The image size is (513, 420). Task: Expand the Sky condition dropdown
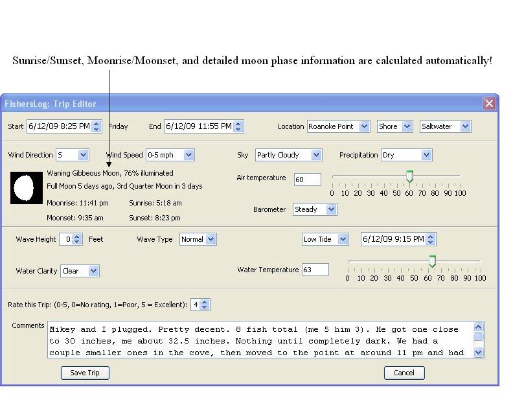click(x=288, y=155)
